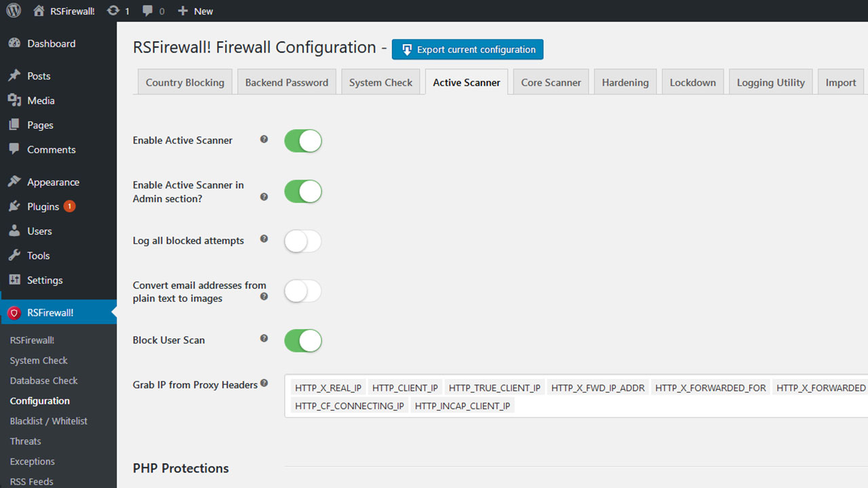Screen dimensions: 868x488
Task: Disable the Enable Active Scanner toggle
Action: coord(302,141)
